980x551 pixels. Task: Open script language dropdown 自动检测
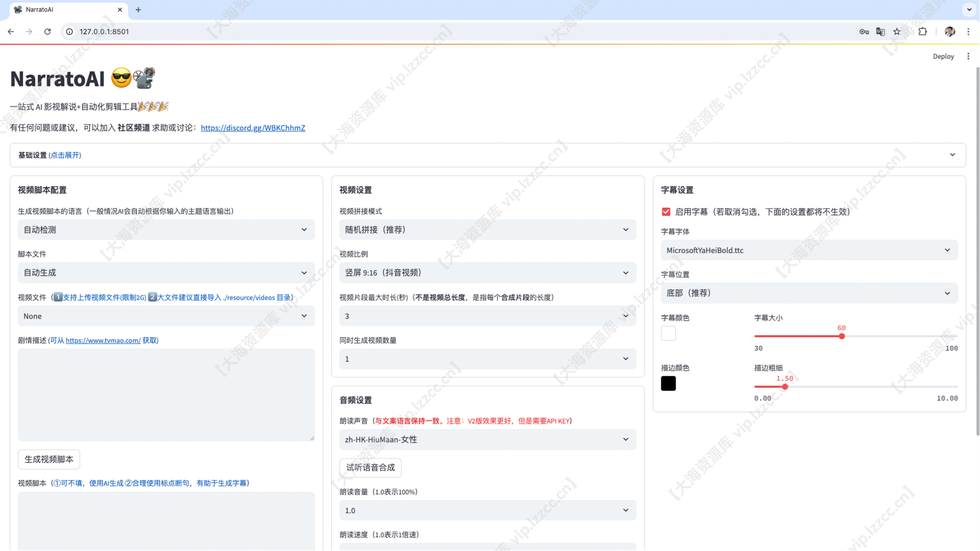pos(166,230)
